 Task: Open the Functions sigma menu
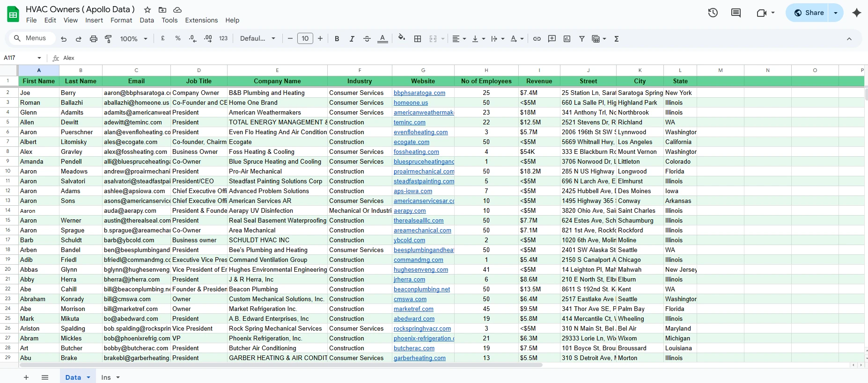[617, 39]
